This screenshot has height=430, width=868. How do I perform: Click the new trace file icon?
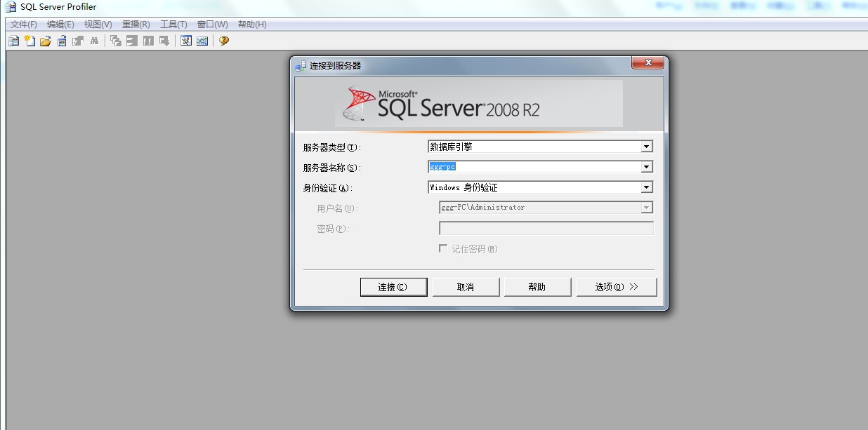[x=29, y=40]
